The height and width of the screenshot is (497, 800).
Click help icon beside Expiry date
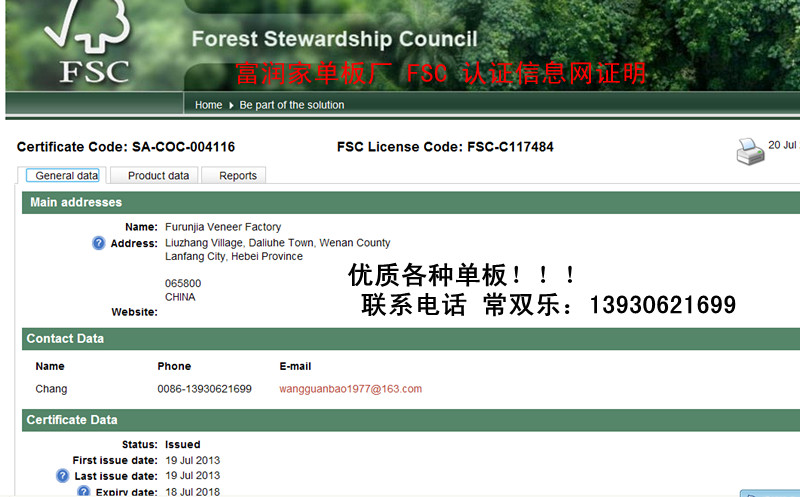tap(84, 491)
